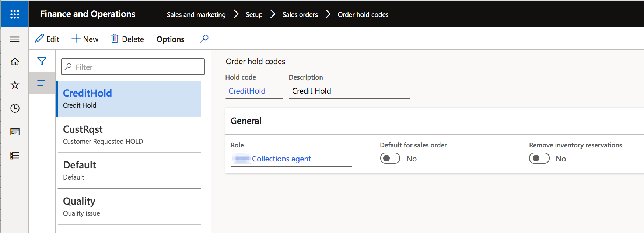The width and height of the screenshot is (644, 233).
Task: Click Sales and marketing breadcrumb
Action: point(196,14)
